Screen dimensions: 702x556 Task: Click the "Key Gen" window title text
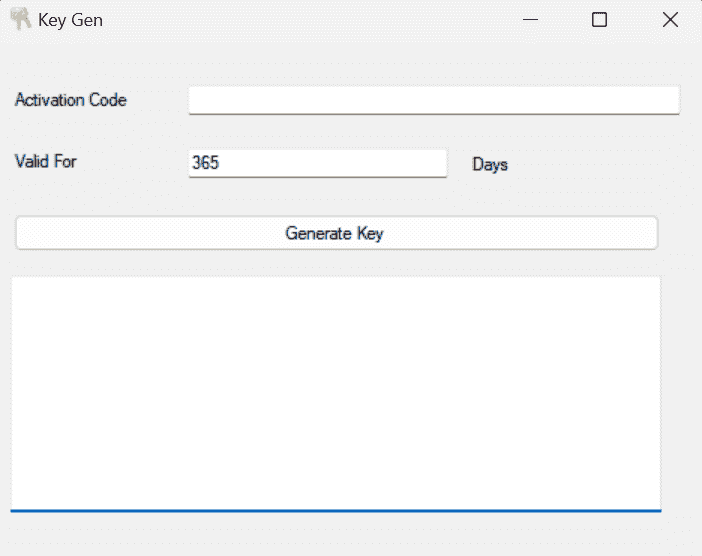tap(70, 20)
